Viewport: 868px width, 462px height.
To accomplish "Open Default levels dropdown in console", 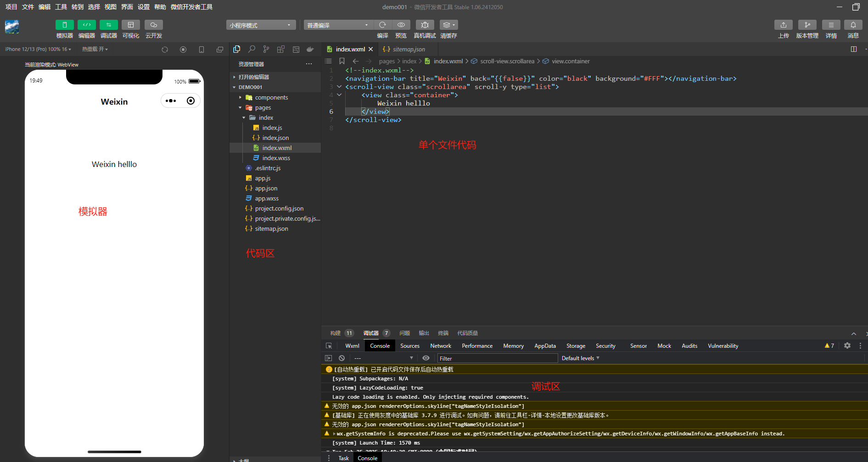I will (x=580, y=358).
